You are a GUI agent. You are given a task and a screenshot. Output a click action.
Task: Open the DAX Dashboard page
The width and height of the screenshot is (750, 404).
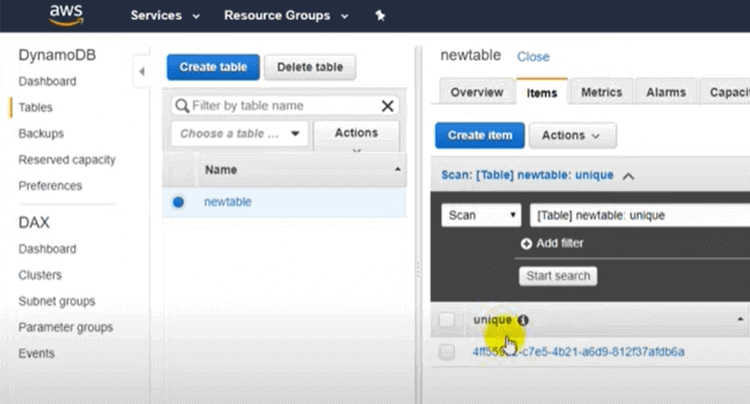pos(47,249)
